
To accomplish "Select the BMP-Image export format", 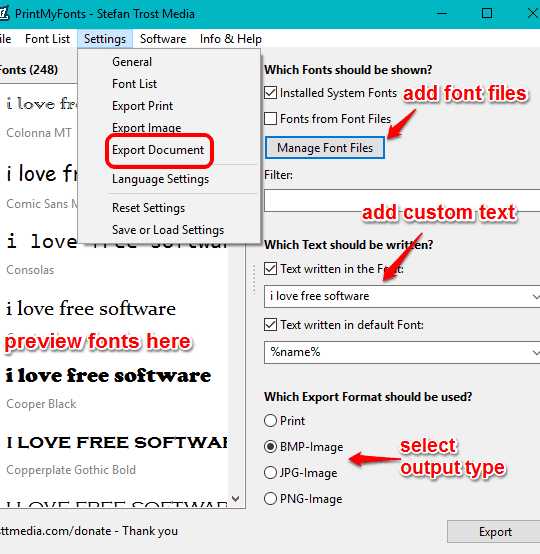I will click(270, 447).
